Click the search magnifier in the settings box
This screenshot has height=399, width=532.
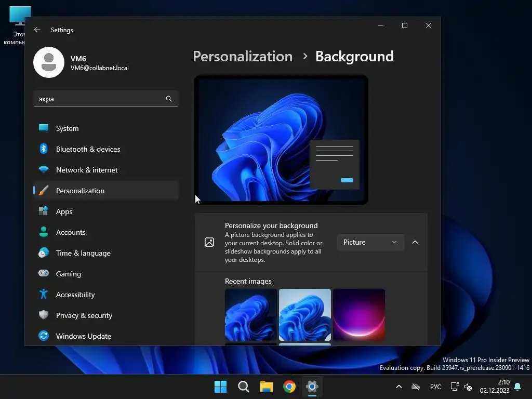pos(169,99)
